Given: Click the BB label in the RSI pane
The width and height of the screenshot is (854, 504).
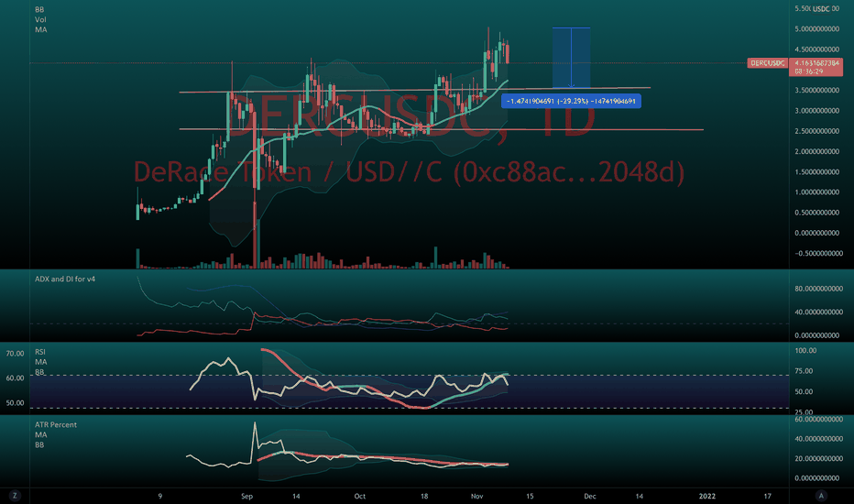Looking at the screenshot, I should click(x=39, y=372).
